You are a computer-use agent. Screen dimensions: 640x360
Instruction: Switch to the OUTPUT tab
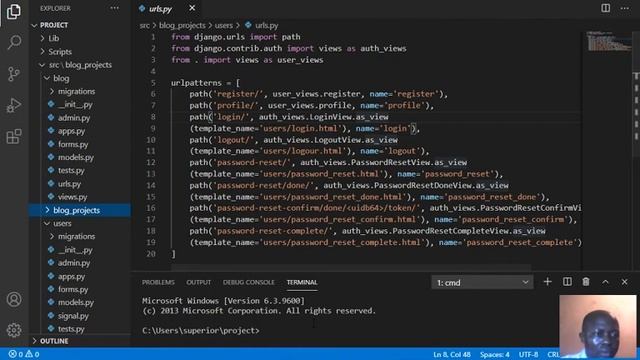(x=199, y=282)
